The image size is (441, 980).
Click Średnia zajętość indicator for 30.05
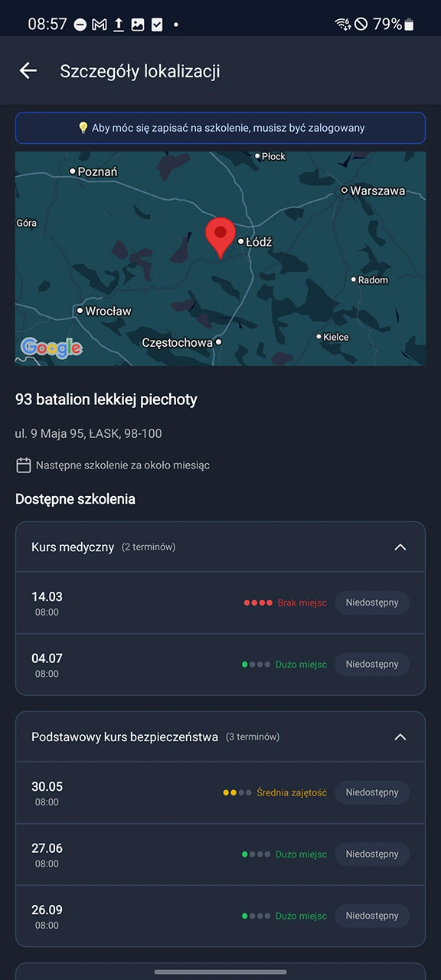click(292, 792)
